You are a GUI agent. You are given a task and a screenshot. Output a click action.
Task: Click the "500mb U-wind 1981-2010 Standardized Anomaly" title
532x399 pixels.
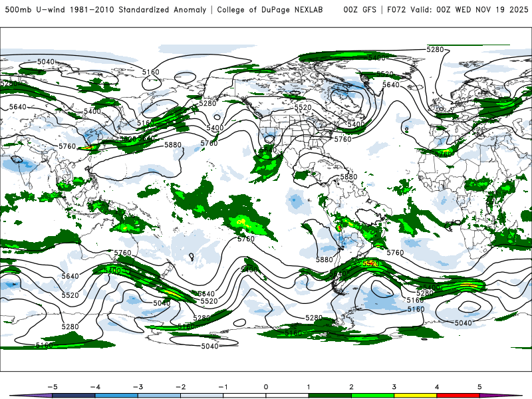click(106, 10)
